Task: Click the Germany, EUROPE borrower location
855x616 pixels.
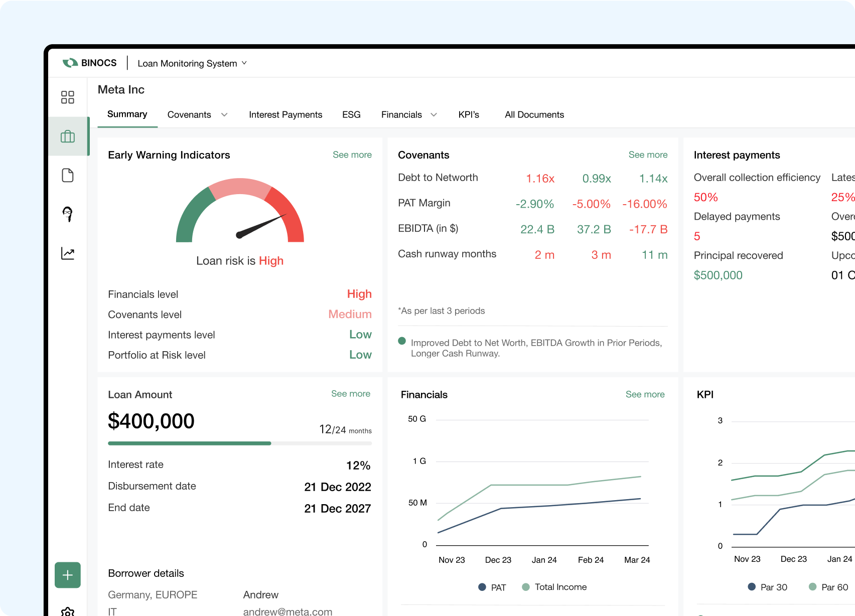Action: 153,595
